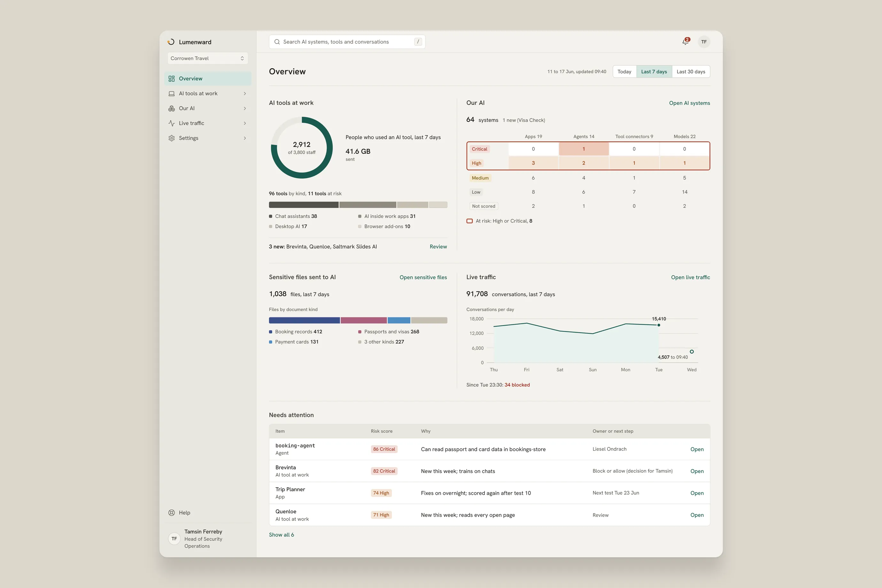This screenshot has width=882, height=588.
Task: Open the notifications bell
Action: pyautogui.click(x=685, y=42)
